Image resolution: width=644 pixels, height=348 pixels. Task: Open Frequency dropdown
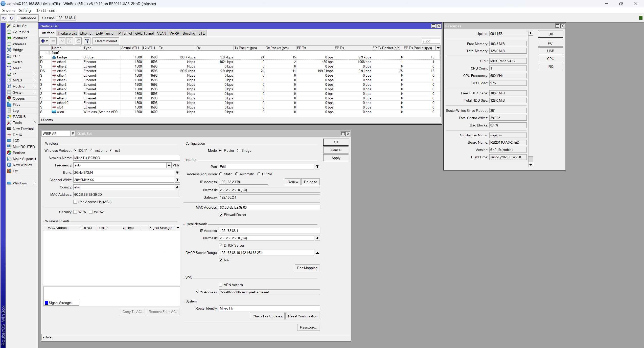click(x=169, y=165)
